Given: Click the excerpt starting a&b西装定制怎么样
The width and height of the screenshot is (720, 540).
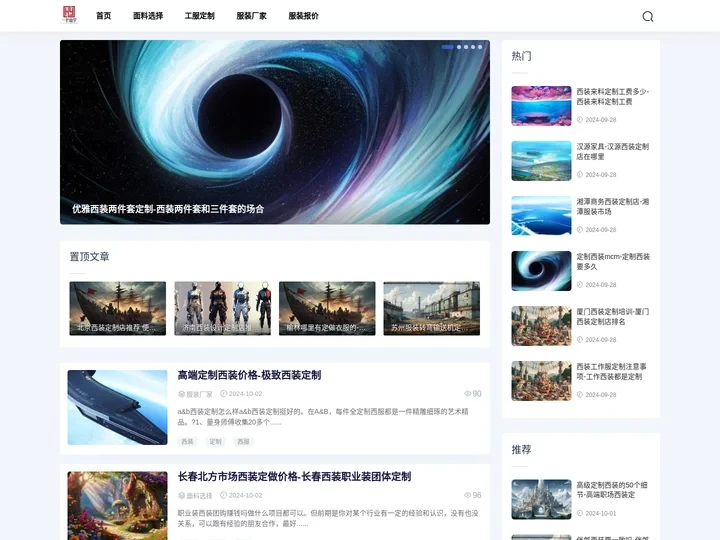Looking at the screenshot, I should tap(323, 416).
